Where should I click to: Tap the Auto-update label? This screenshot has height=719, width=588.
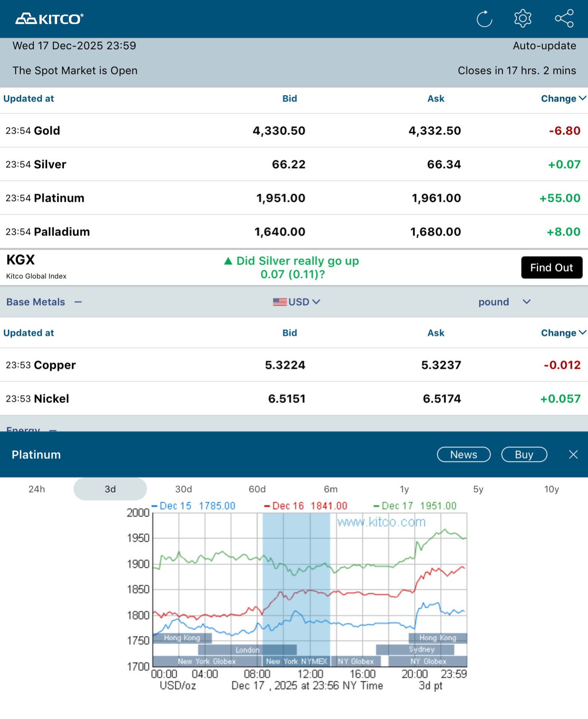pyautogui.click(x=544, y=46)
